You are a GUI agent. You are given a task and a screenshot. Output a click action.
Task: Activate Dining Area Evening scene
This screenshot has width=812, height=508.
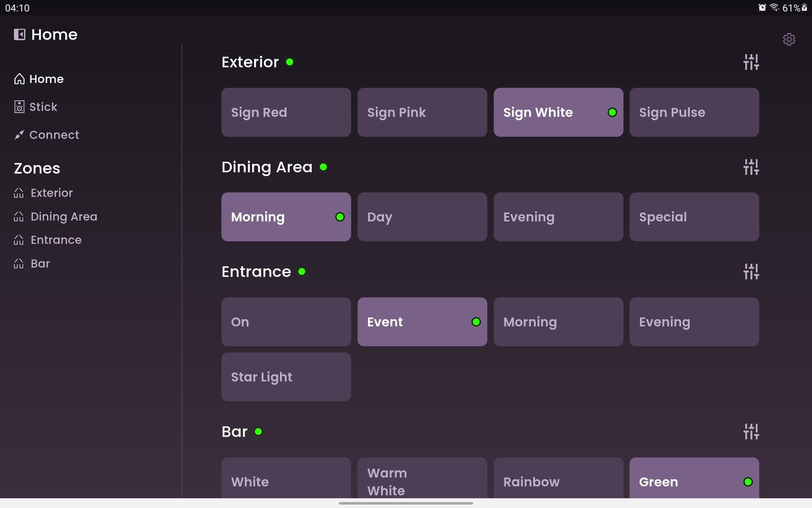click(x=558, y=217)
